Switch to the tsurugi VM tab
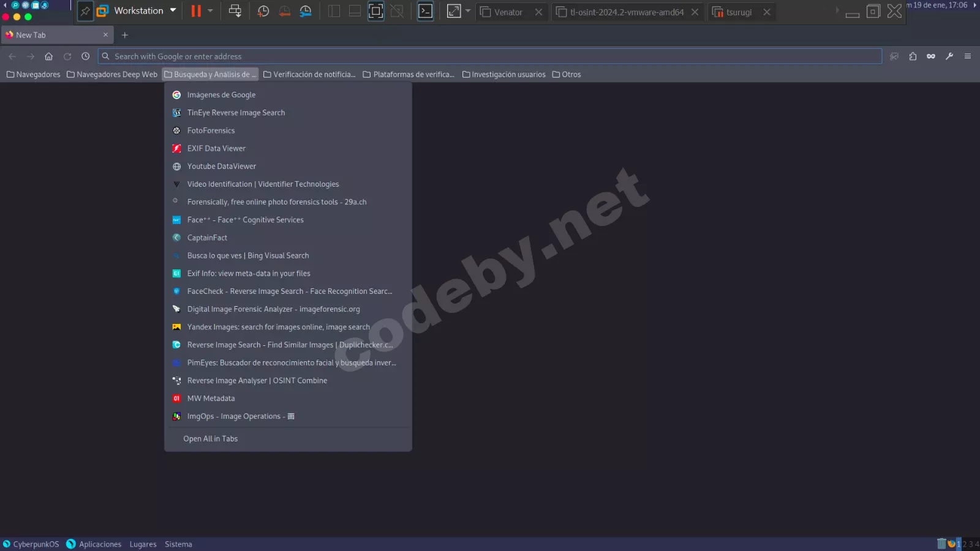 740,12
